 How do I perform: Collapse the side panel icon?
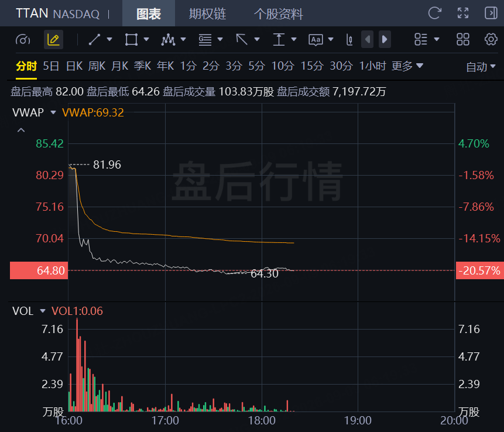[491, 13]
